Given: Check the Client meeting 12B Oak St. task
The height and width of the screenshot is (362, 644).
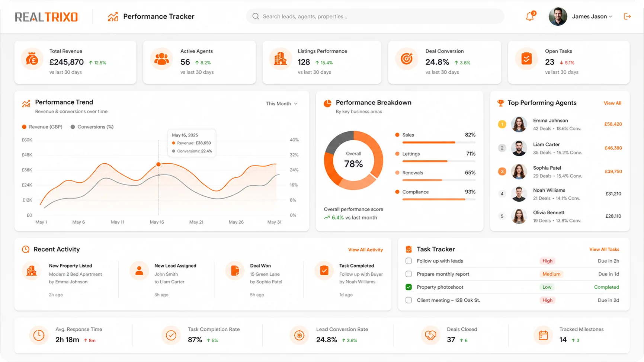Looking at the screenshot, I should coord(408,300).
